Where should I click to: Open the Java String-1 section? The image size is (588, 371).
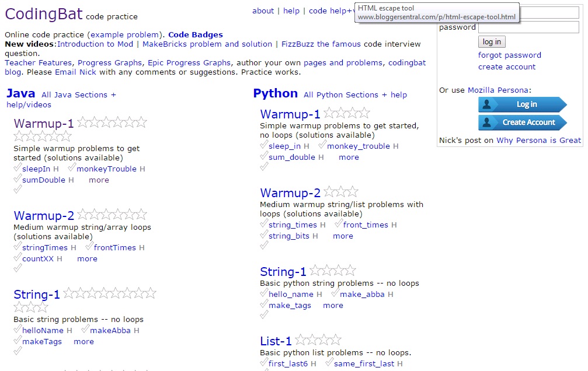click(x=37, y=295)
